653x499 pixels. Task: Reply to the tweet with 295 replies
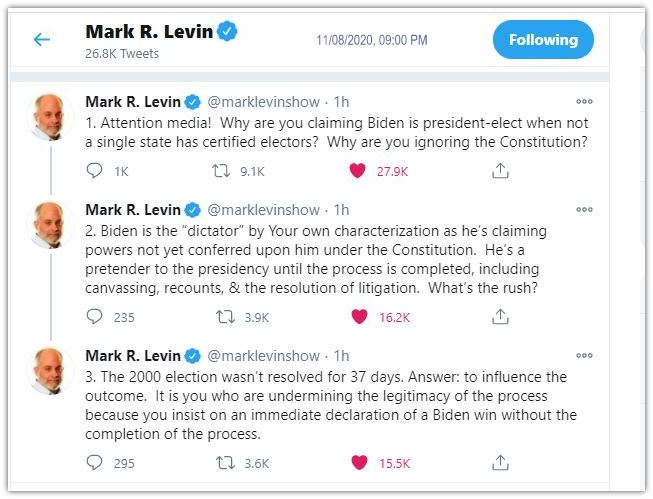[x=95, y=463]
